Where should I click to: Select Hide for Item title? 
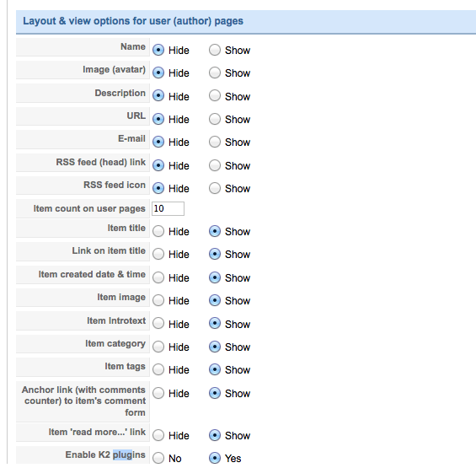[158, 232]
